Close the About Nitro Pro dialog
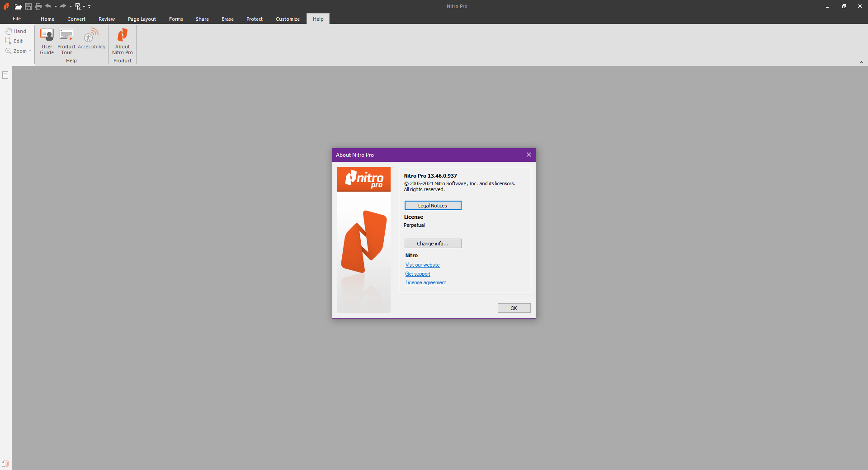 tap(529, 155)
